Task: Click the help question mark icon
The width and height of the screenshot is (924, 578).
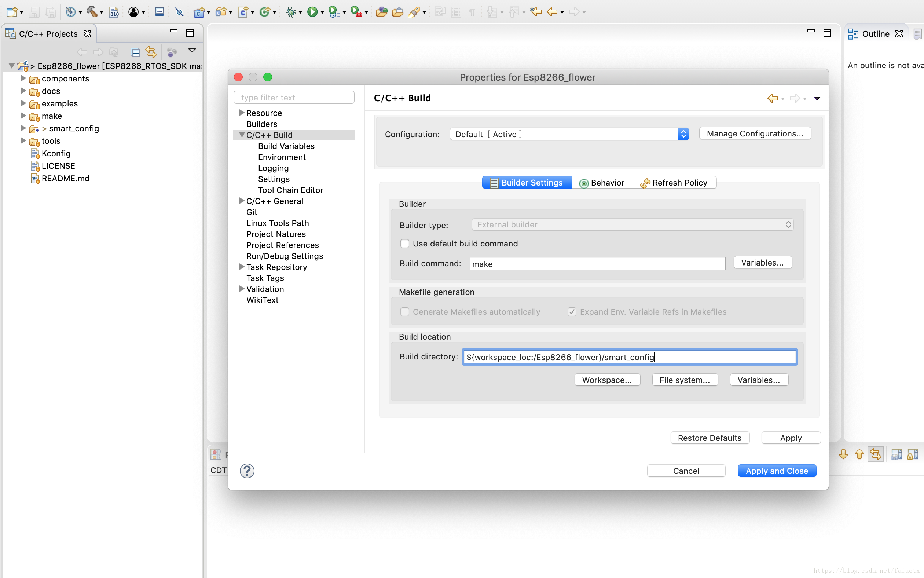Action: [247, 471]
